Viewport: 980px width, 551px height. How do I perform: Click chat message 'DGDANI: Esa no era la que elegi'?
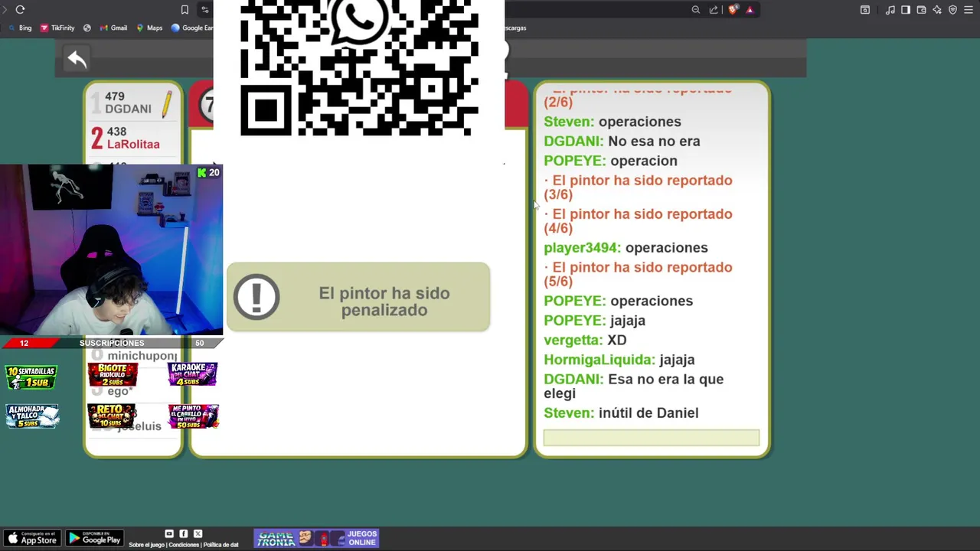633,386
